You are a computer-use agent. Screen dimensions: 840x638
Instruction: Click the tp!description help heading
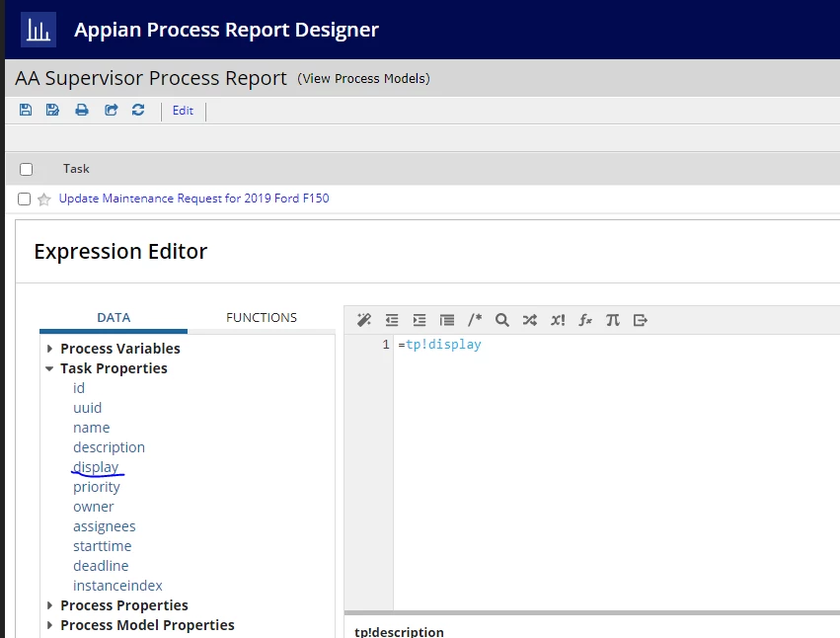[399, 631]
